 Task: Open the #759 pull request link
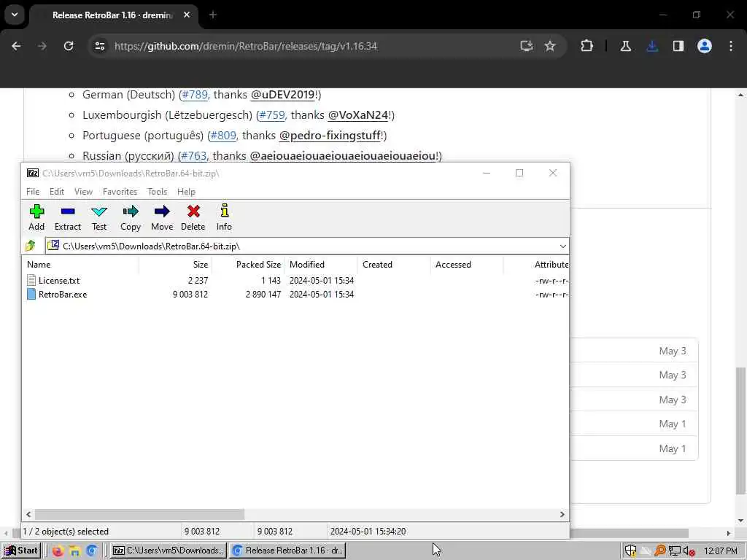(x=272, y=114)
